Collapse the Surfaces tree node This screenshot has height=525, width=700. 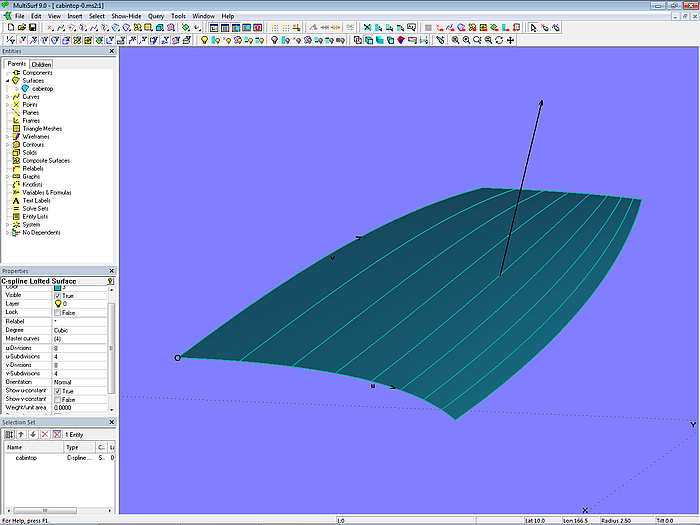(7, 80)
